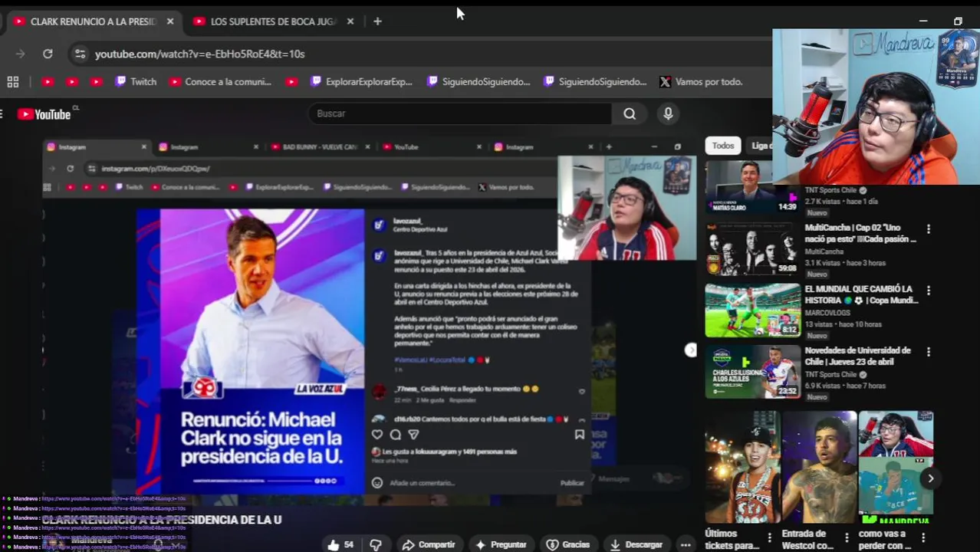Open options menu for 'EL MUNDIAL' video
This screenshot has height=552, width=980.
(x=929, y=291)
